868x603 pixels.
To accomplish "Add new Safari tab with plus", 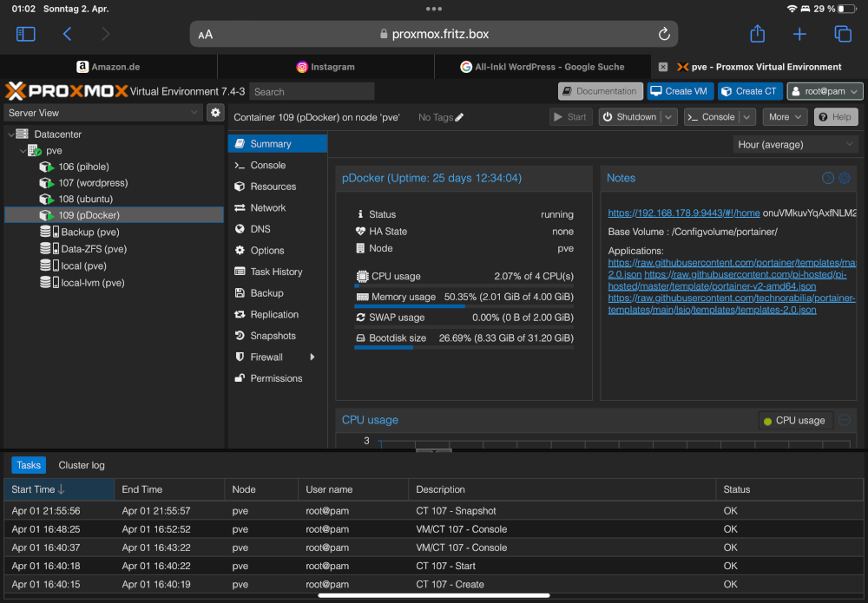I will (799, 35).
